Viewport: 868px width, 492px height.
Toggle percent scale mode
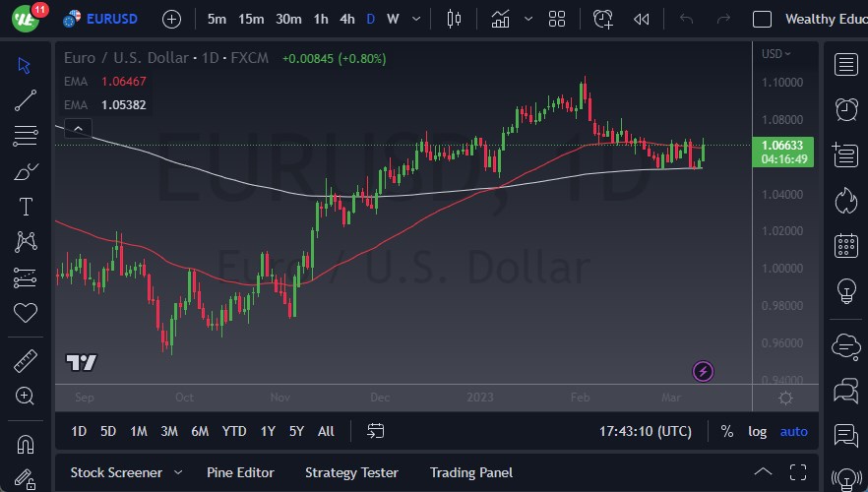pos(726,431)
